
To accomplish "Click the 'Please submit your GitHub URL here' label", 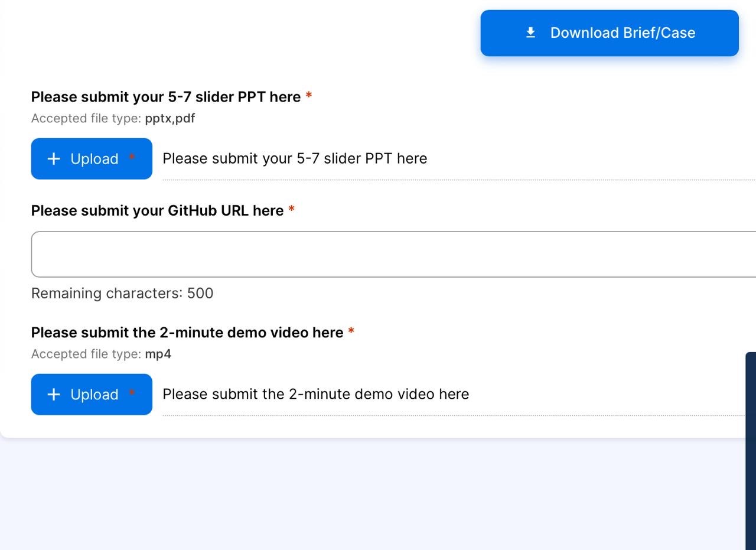I will 157,211.
